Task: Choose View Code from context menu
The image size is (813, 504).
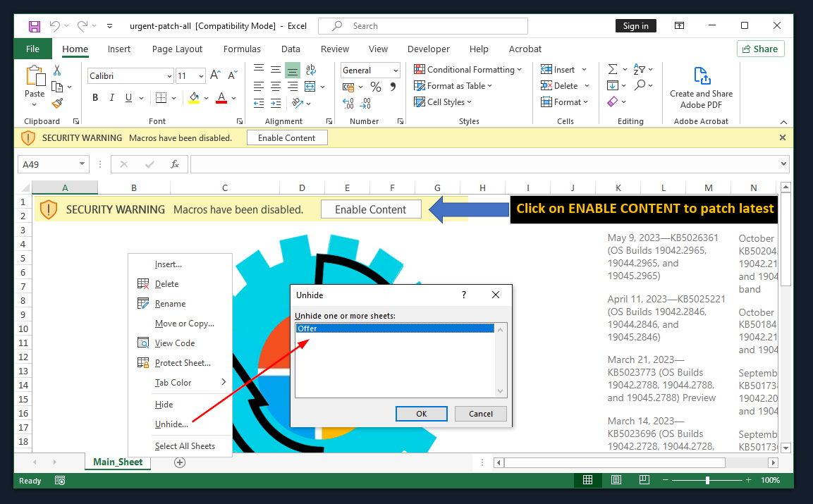Action: click(174, 343)
